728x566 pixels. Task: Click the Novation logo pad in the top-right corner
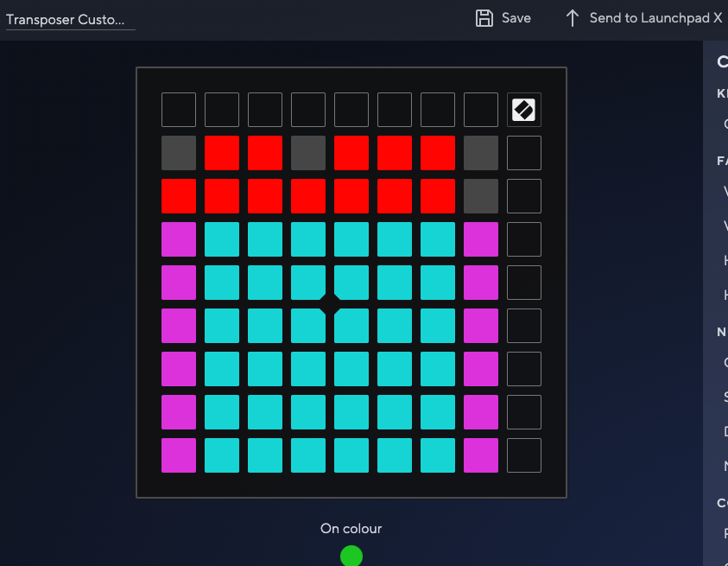[524, 110]
